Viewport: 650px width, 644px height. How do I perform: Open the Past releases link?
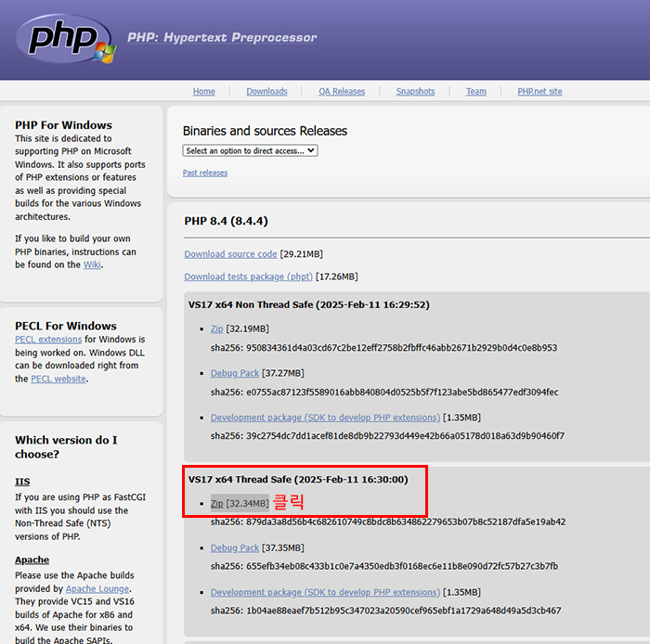[205, 173]
